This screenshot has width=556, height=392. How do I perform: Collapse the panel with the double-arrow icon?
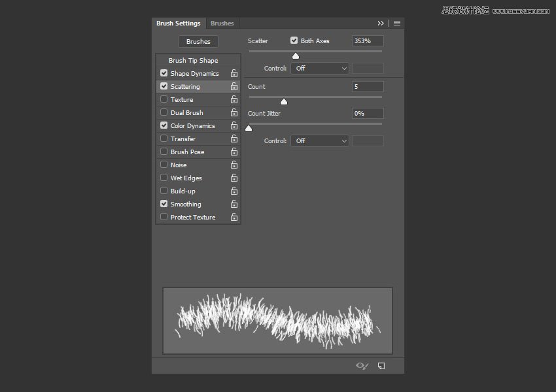click(x=381, y=23)
